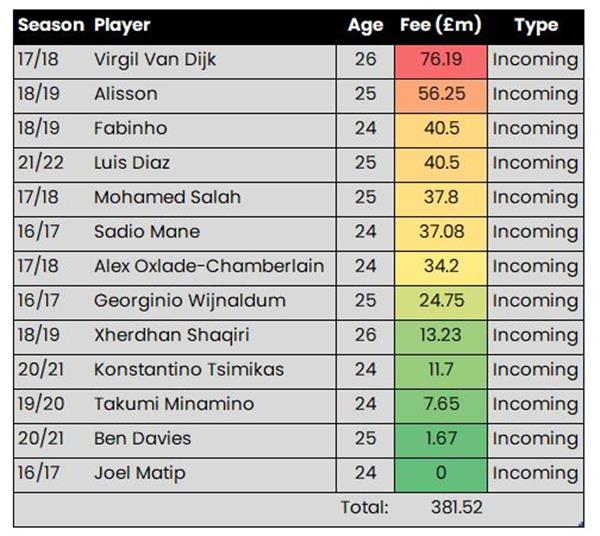
Task: Select the Mohamed Salah cell
Action: [167, 197]
